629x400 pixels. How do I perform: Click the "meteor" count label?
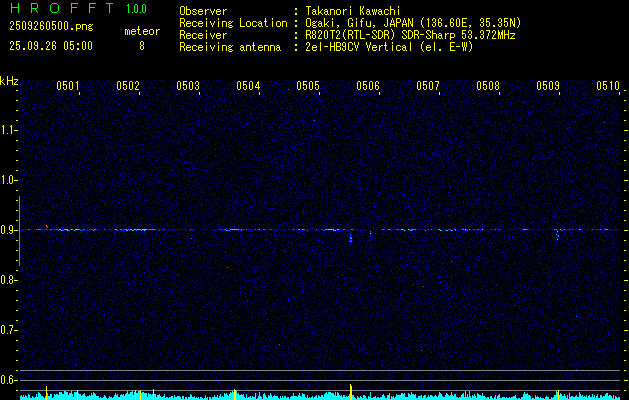(142, 31)
